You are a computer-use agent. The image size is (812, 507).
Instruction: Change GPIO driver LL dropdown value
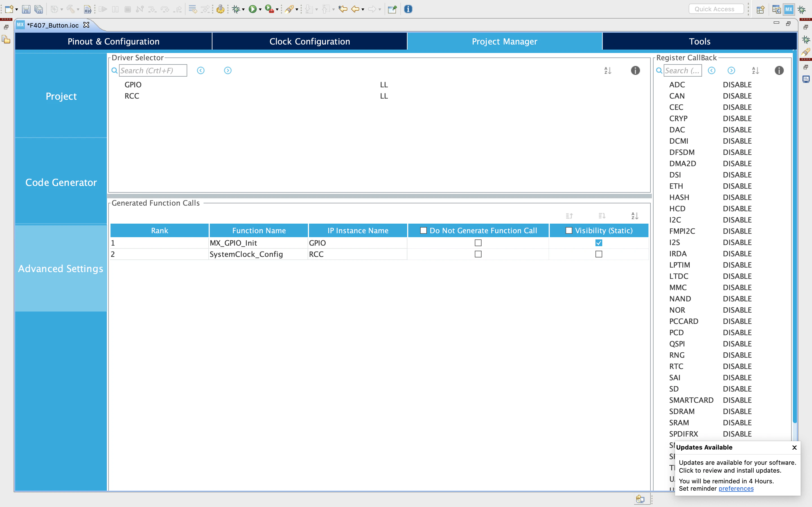coord(384,85)
